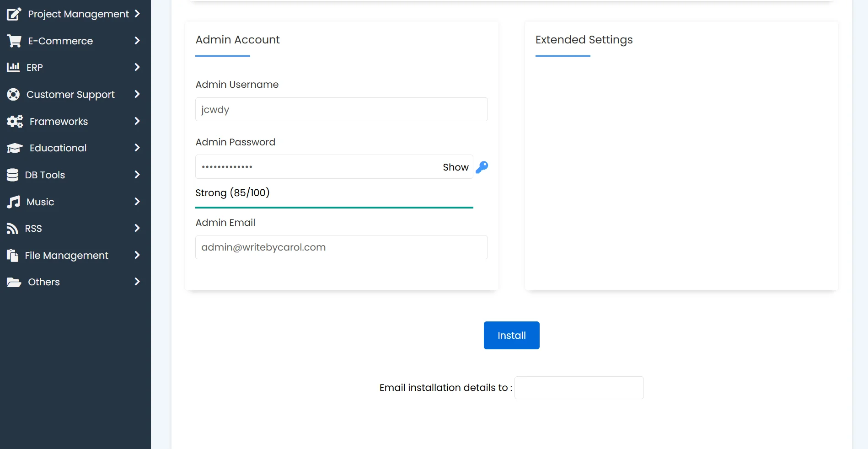868x449 pixels.
Task: Expand the RSS chevron
Action: (137, 228)
